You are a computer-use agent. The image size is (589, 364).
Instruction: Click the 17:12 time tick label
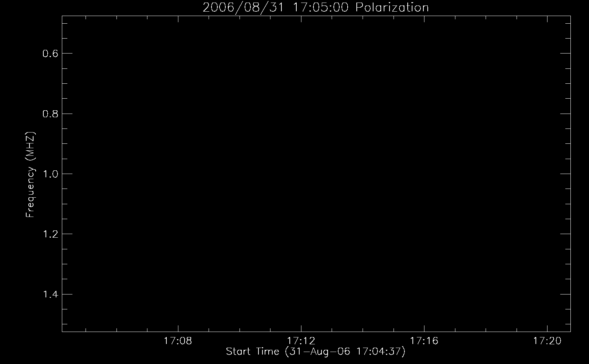(x=301, y=341)
